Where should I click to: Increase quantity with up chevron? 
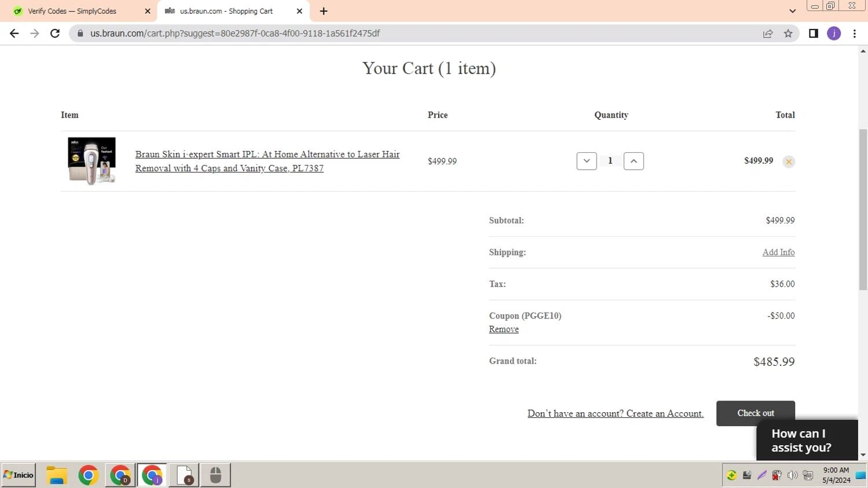tap(634, 161)
